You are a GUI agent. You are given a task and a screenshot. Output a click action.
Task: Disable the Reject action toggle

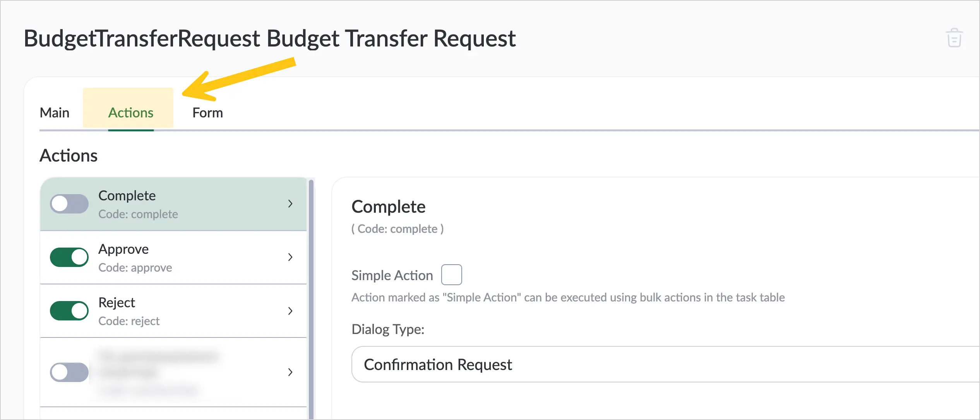click(69, 311)
